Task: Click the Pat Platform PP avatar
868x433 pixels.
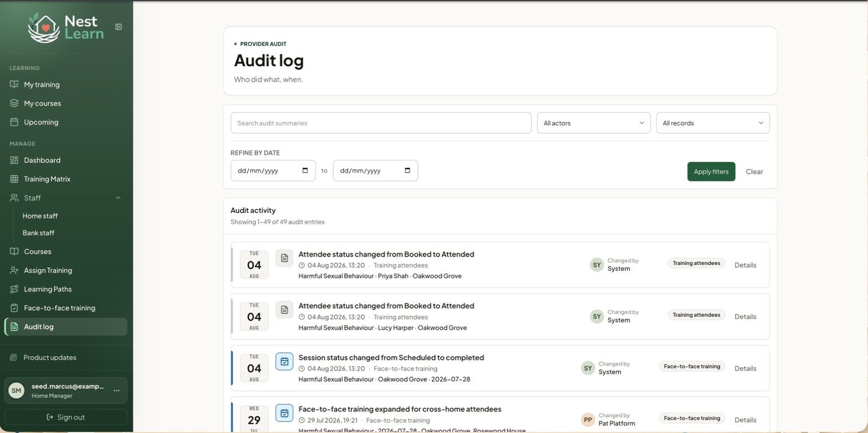Action: click(x=588, y=420)
